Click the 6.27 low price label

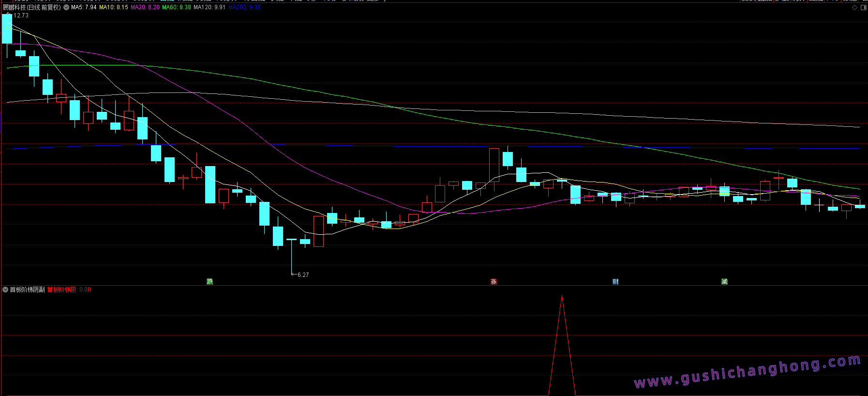coord(303,275)
